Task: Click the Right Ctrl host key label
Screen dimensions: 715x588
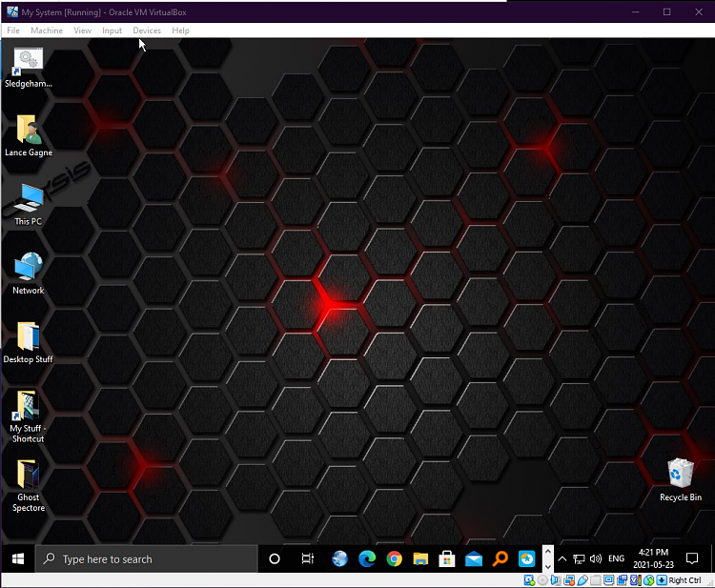Action: pos(684,580)
